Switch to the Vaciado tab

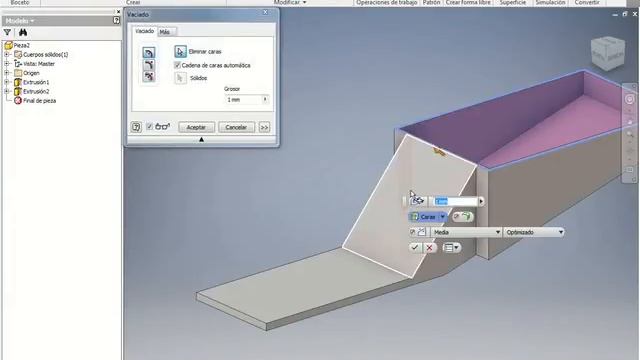coord(144,31)
